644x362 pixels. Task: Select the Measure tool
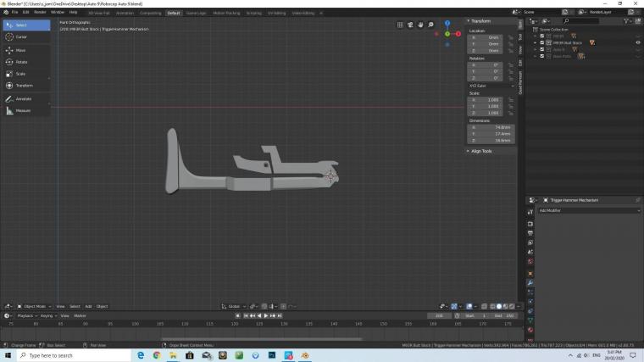pyautogui.click(x=26, y=110)
